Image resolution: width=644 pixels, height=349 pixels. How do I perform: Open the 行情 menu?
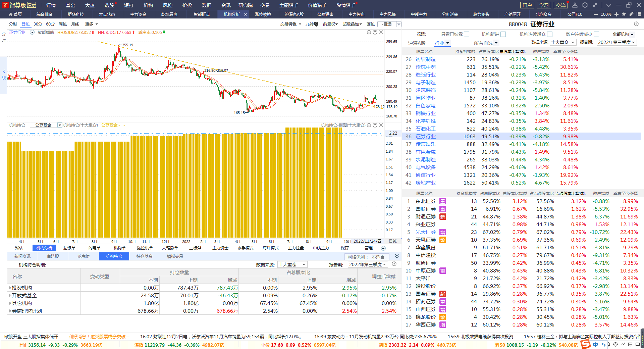(51, 5)
